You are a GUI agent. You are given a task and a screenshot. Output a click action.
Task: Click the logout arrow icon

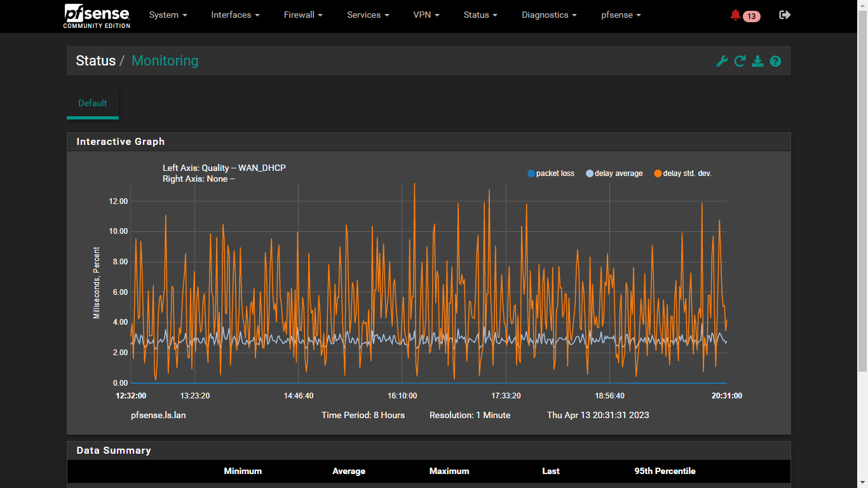click(785, 15)
